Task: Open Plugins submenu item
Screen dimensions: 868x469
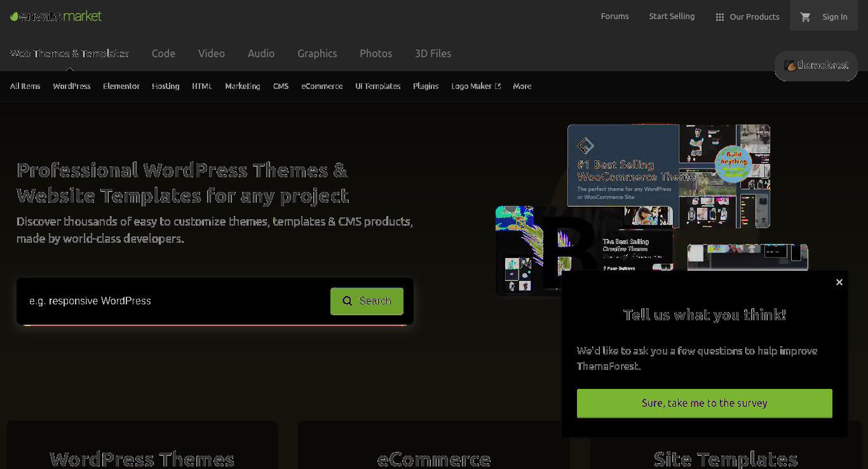Action: [426, 86]
